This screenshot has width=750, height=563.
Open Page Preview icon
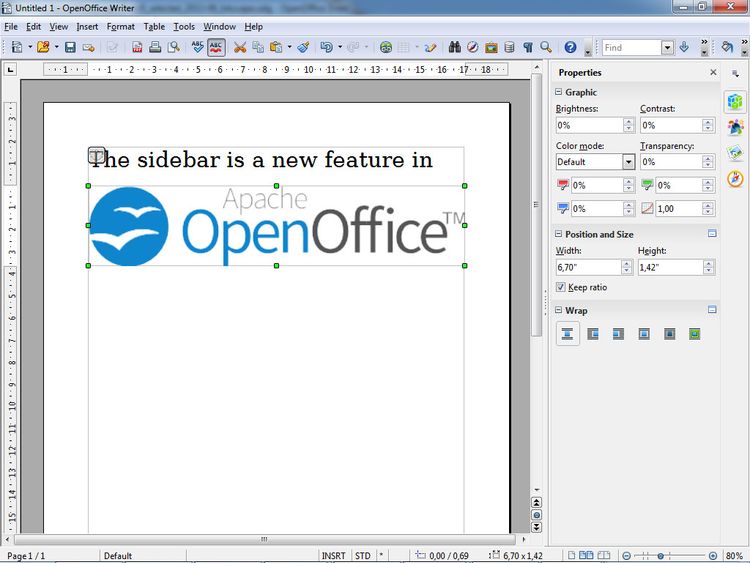174,47
